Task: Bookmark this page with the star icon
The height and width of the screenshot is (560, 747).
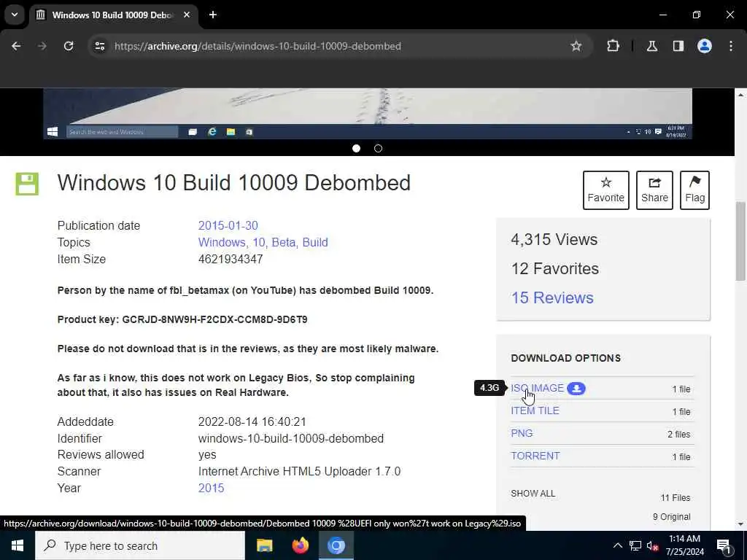Action: (576, 46)
